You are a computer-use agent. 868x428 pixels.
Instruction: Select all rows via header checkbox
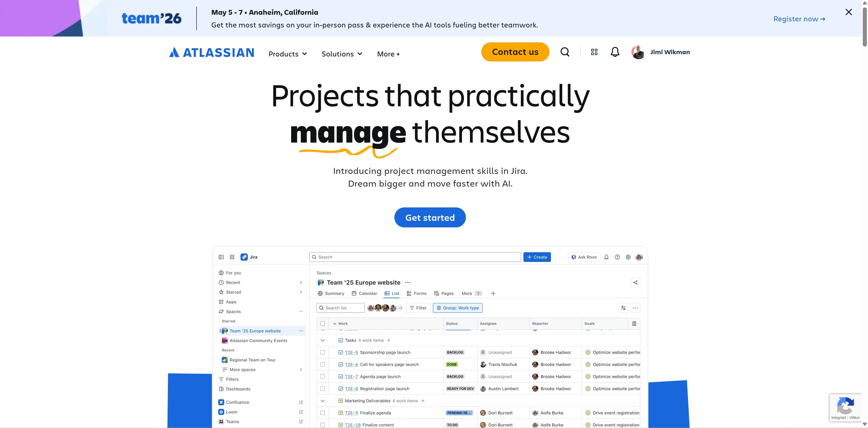322,323
